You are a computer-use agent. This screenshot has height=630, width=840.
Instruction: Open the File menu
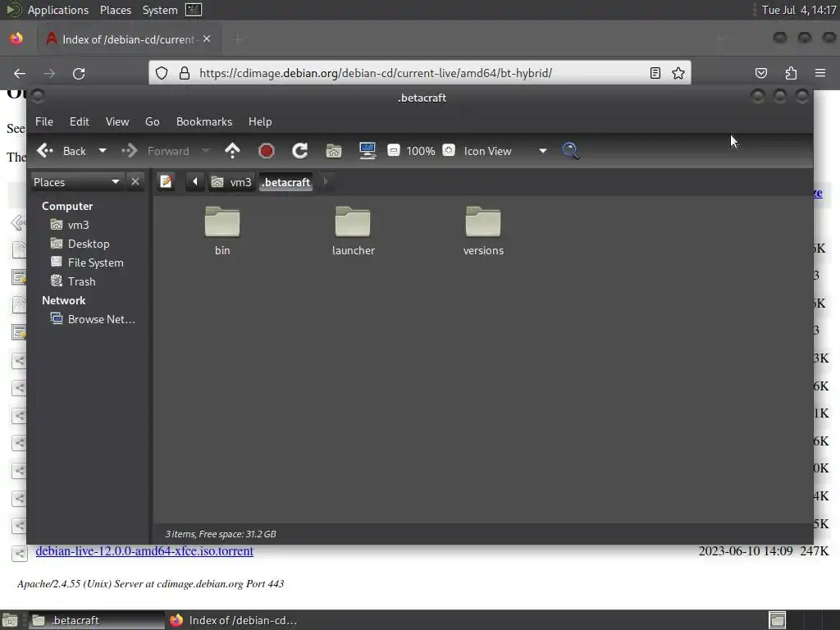click(x=44, y=121)
